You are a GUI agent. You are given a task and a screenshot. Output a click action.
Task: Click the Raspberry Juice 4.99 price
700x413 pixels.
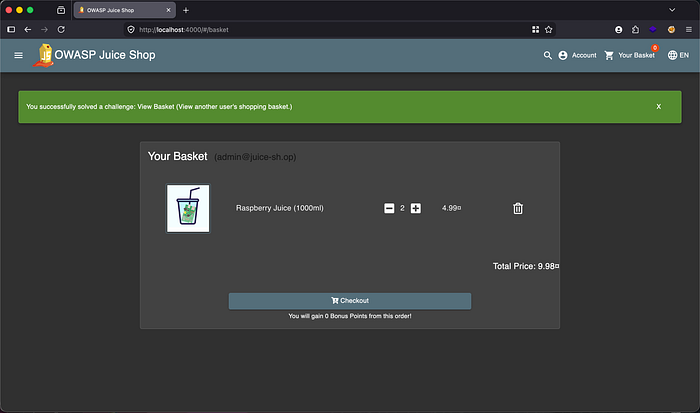pyautogui.click(x=451, y=208)
